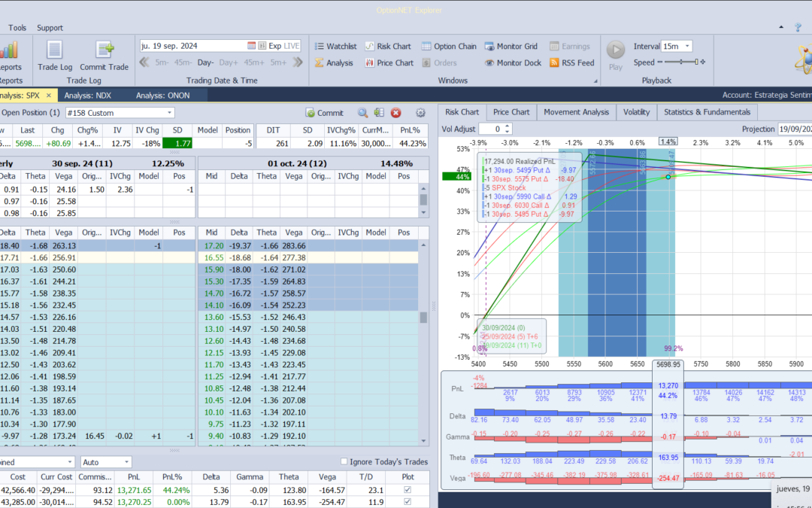
Task: Open Price Chart from the Windows ribbon group
Action: [x=389, y=62]
